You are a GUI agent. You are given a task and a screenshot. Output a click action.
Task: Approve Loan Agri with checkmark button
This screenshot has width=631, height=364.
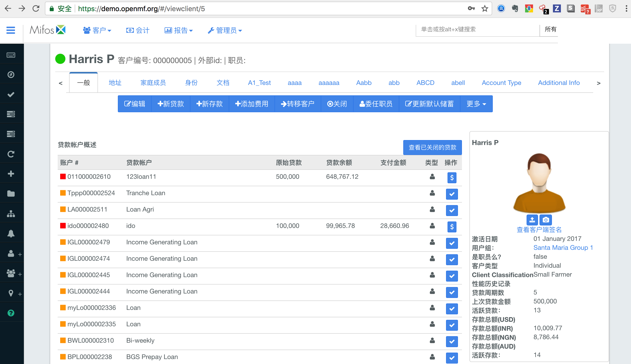(x=452, y=211)
